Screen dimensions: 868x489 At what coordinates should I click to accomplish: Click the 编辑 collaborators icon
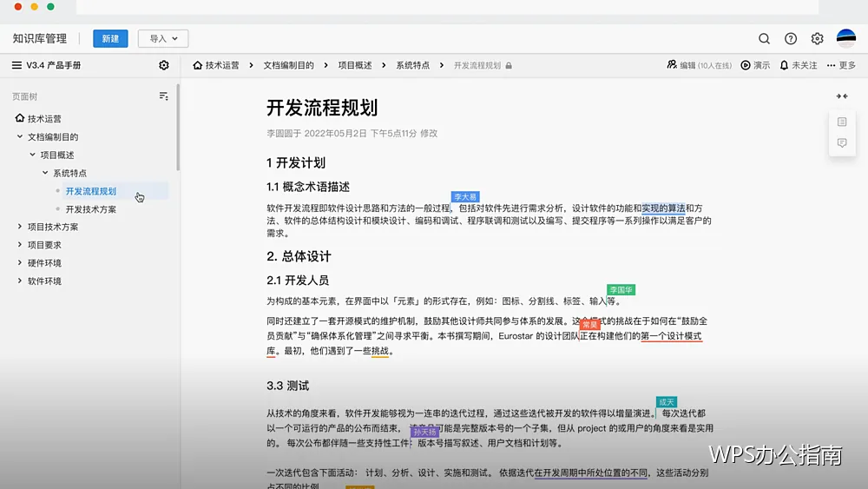(672, 65)
